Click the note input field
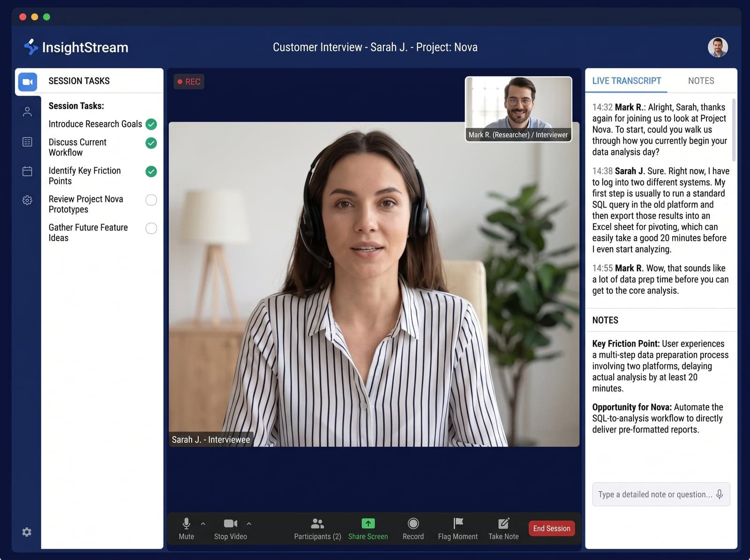 coord(661,494)
